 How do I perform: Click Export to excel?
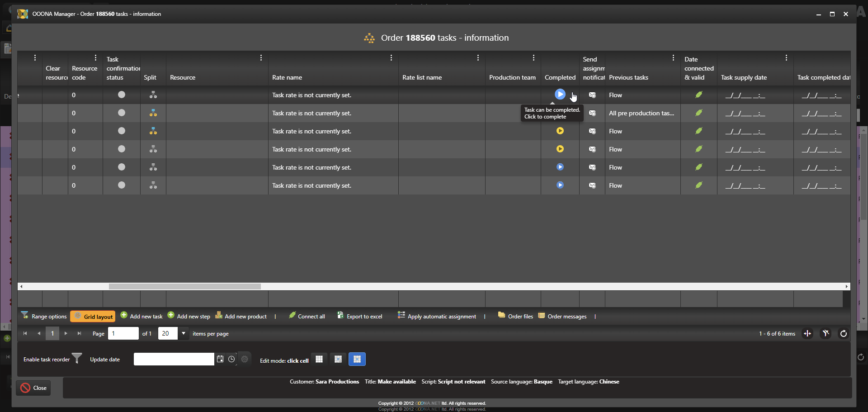(x=360, y=317)
